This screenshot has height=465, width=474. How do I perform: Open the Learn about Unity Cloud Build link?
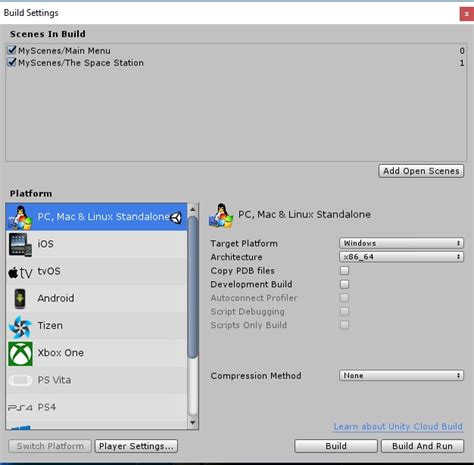pyautogui.click(x=398, y=427)
